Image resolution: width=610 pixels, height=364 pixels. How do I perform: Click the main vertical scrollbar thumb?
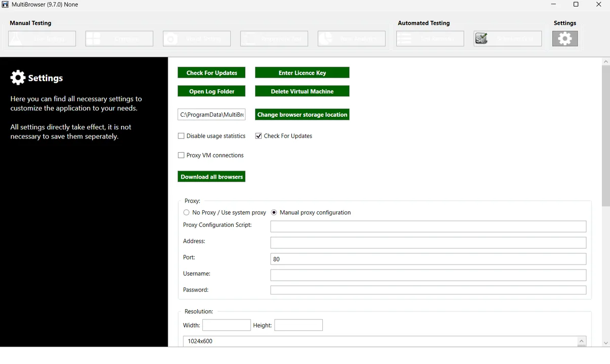point(605,136)
